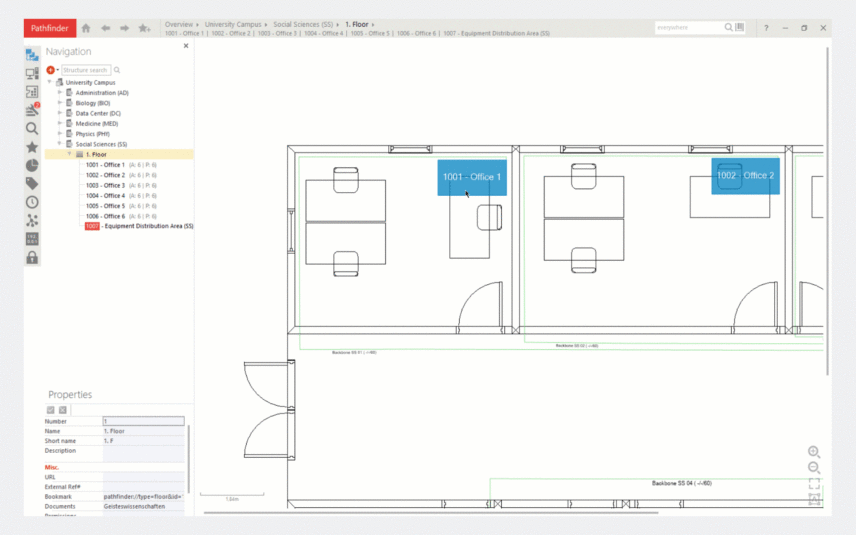856x535 pixels.
Task: Open Overview in the breadcrumb
Action: point(179,25)
